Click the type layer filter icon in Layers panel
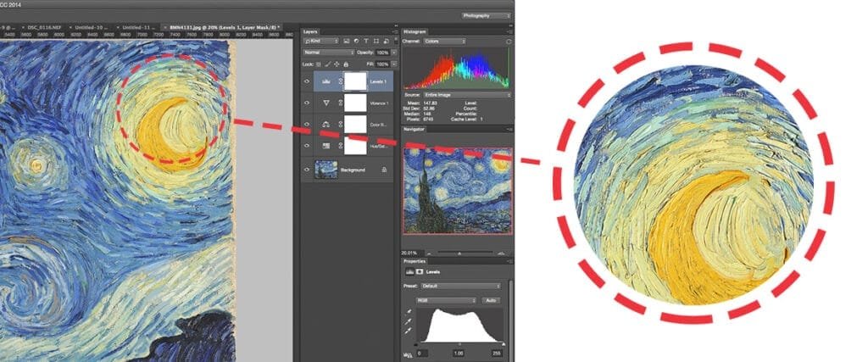Image resolution: width=868 pixels, height=362 pixels. (366, 41)
